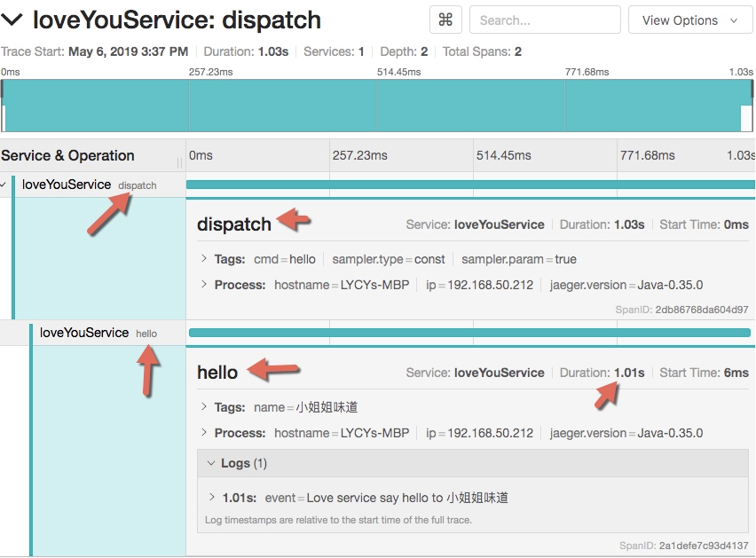The image size is (756, 558).
Task: Click SpanID 2db86768da604d97 link
Action: (701, 310)
